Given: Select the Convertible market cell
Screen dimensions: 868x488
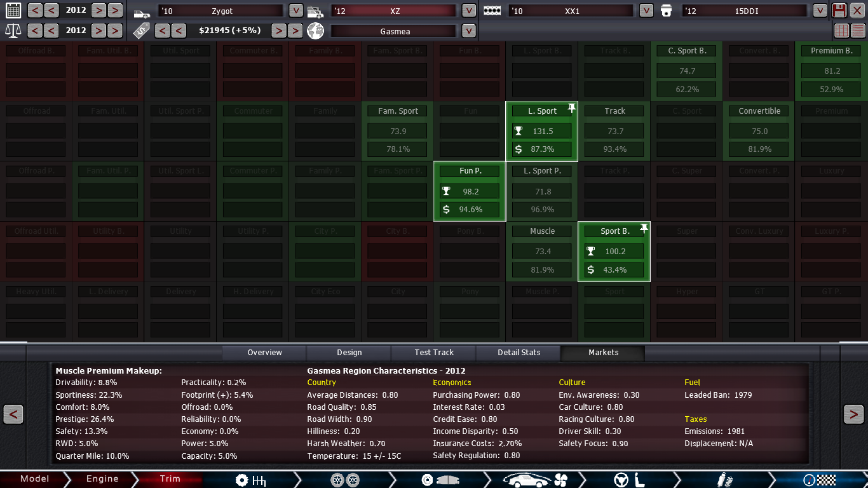Looking at the screenshot, I should click(759, 131).
